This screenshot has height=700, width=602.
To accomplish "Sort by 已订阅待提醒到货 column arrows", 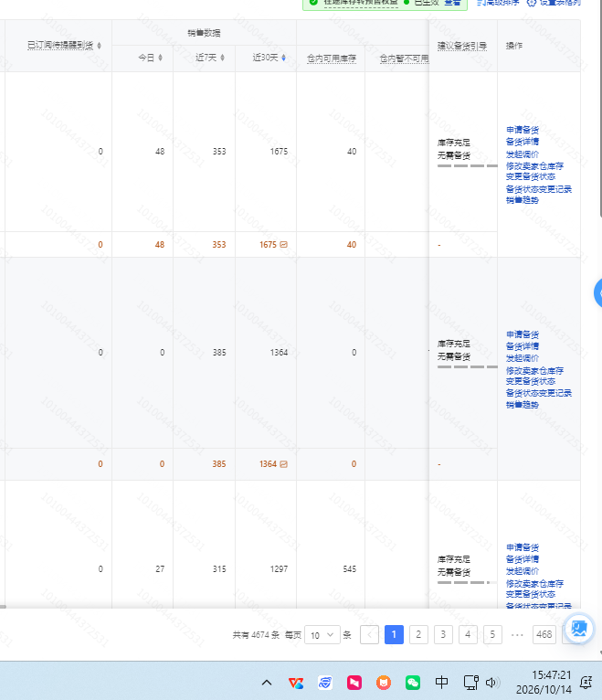I will point(99,46).
